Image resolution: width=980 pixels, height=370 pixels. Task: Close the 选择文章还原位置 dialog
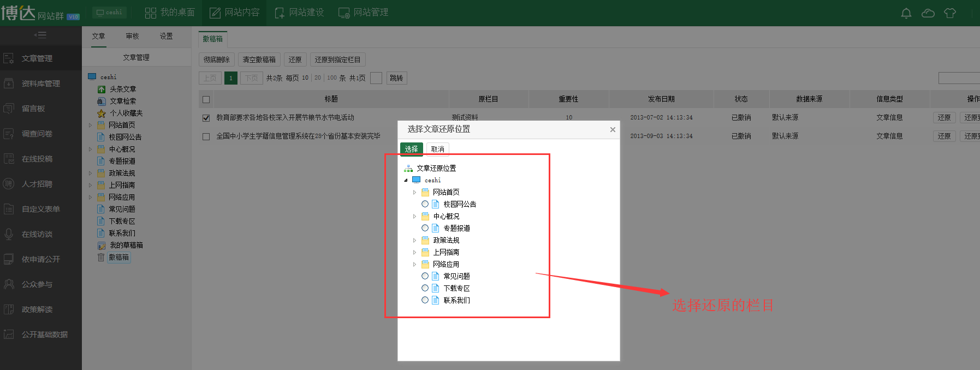pos(613,129)
